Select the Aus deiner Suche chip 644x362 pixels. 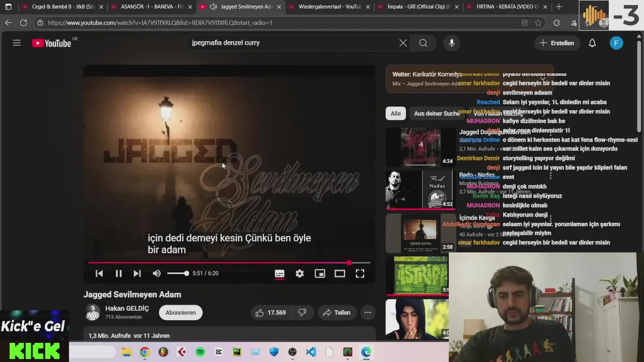click(437, 113)
